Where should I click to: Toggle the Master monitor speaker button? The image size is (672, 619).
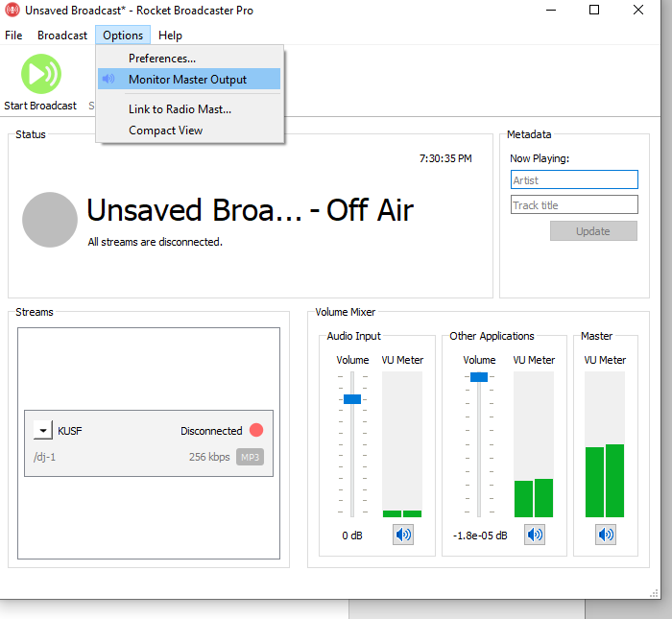click(x=606, y=535)
